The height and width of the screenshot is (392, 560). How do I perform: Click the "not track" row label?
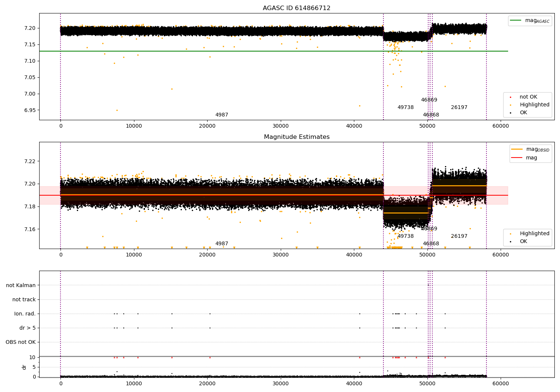(x=24, y=299)
